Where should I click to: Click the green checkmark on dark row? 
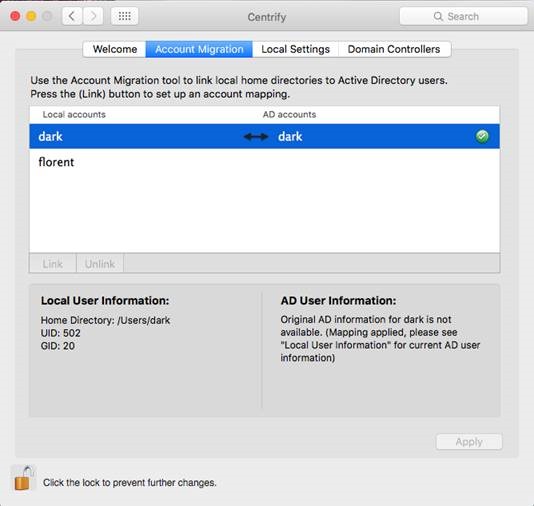click(482, 136)
